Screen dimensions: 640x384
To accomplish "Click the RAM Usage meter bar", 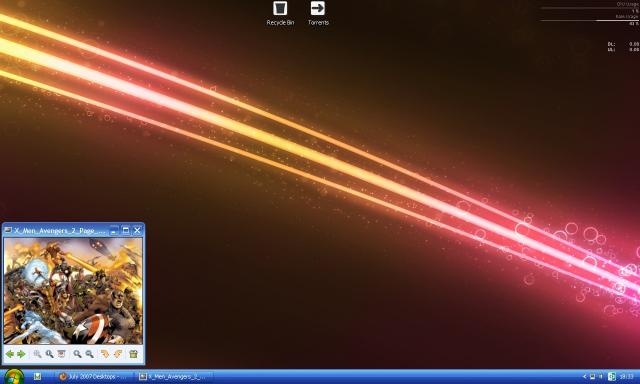I will (589, 20).
